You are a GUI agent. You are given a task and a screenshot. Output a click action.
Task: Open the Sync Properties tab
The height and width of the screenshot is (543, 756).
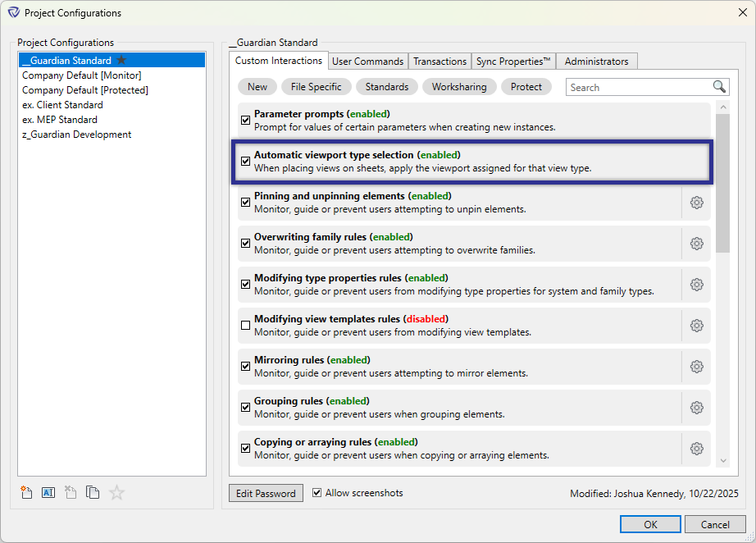click(x=513, y=61)
